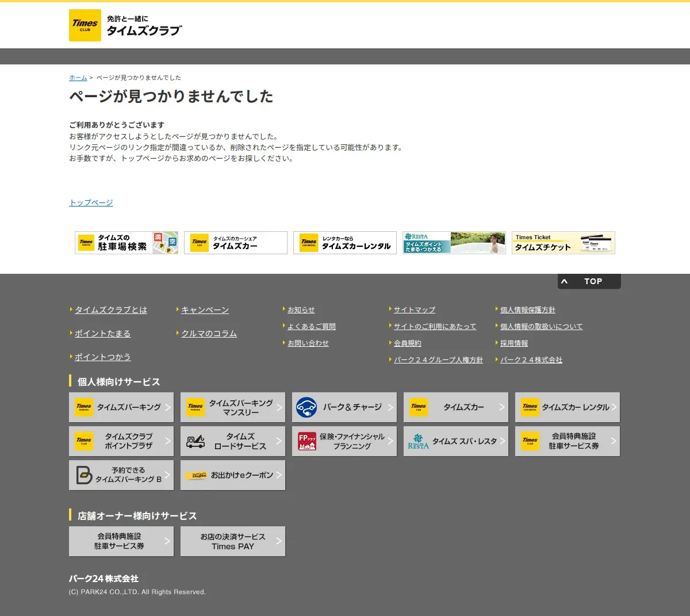This screenshot has height=616, width=690.
Task: Open owner 会員特典施設 駐車サービス券 arrow chevron
Action: point(168,541)
